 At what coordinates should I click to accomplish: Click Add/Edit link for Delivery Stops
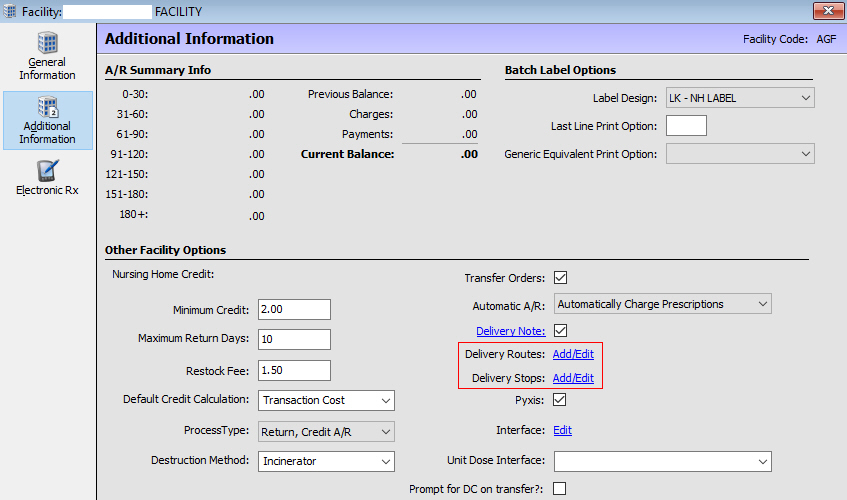pos(573,378)
